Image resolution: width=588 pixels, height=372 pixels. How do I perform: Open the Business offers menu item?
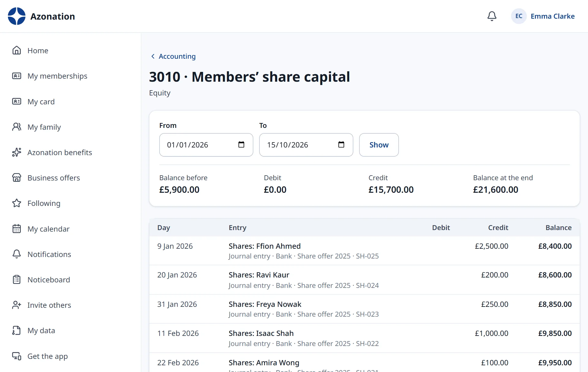pos(54,178)
